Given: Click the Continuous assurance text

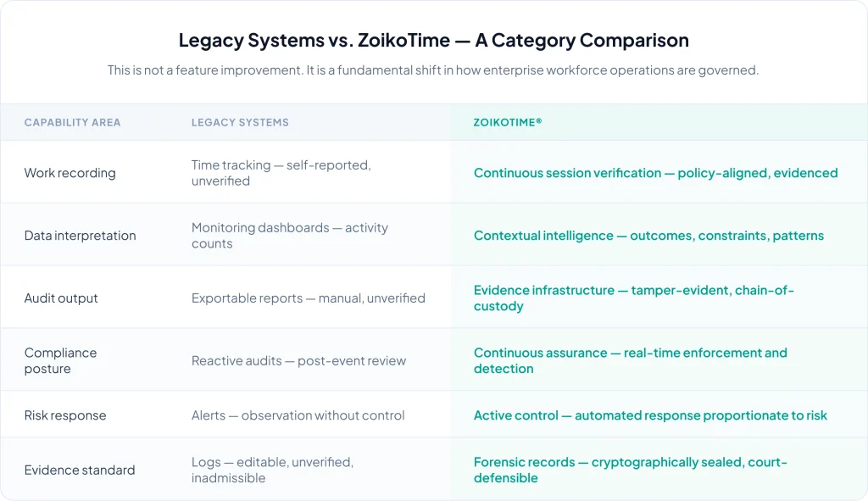Looking at the screenshot, I should point(630,361).
